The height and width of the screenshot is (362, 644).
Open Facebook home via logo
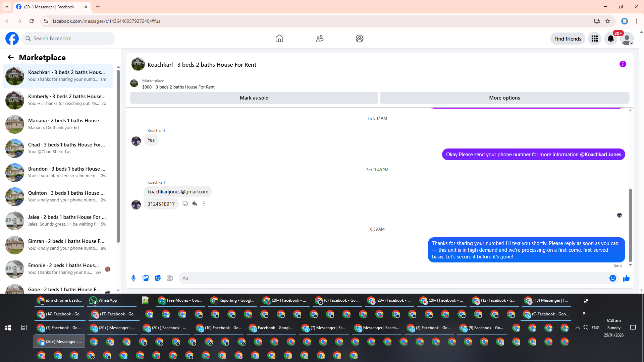pyautogui.click(x=12, y=39)
